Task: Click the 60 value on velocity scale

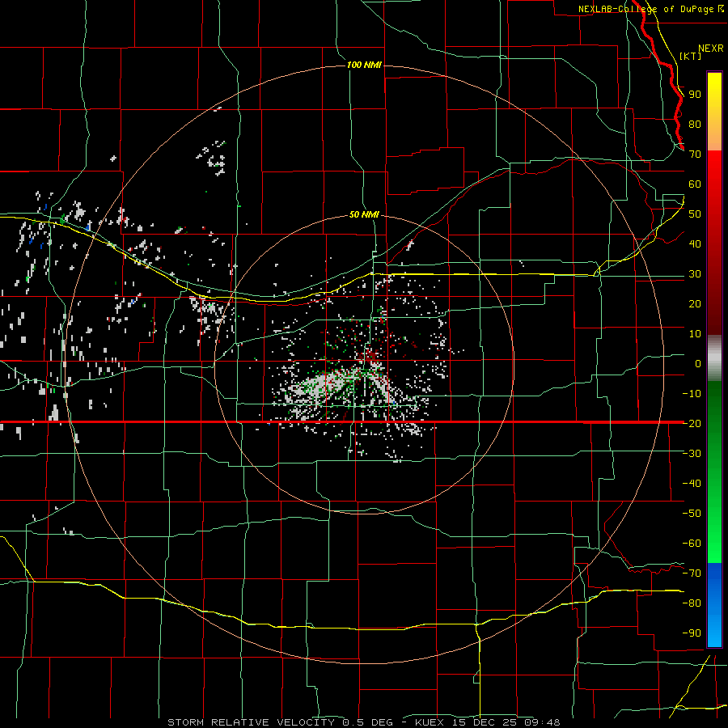Action: 695,184
